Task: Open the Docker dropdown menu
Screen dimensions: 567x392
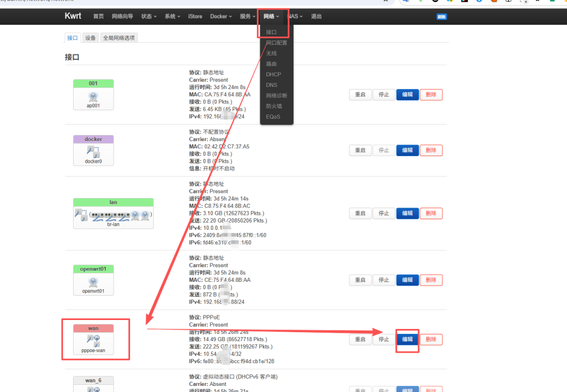Action: pyautogui.click(x=221, y=17)
